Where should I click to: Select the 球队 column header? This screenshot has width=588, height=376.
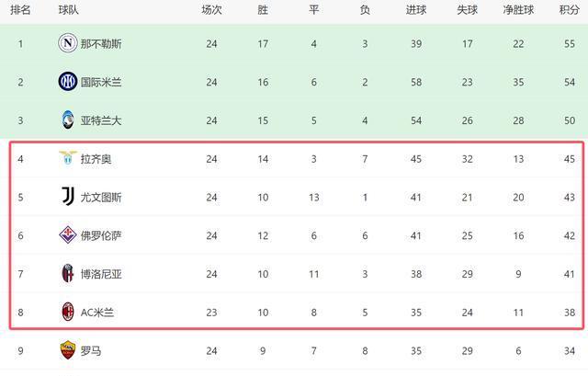click(68, 9)
